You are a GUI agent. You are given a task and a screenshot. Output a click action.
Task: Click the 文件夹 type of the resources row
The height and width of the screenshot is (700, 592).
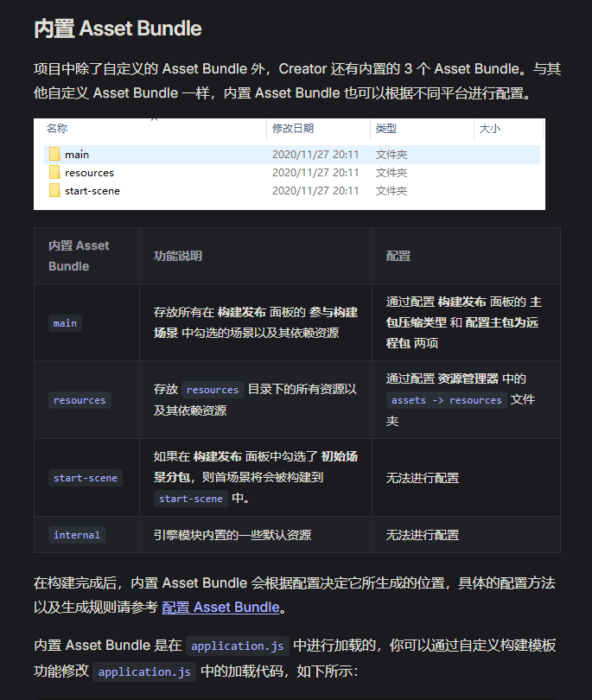(391, 173)
